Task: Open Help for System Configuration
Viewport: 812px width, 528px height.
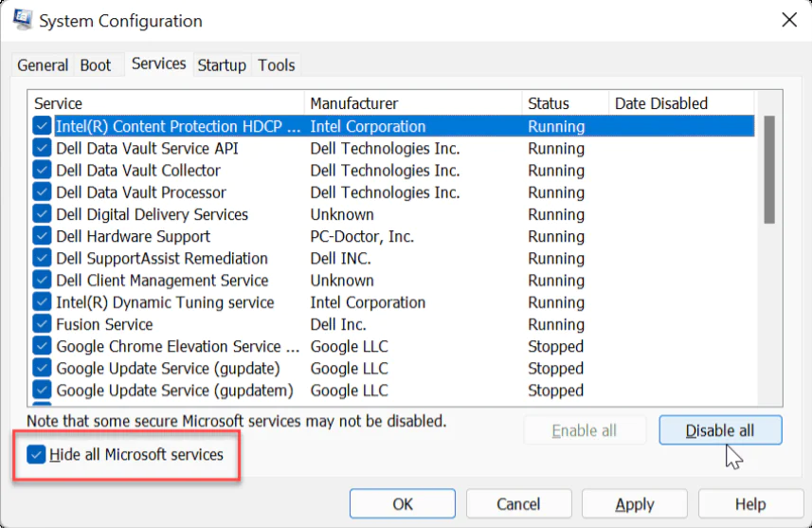Action: [749, 504]
